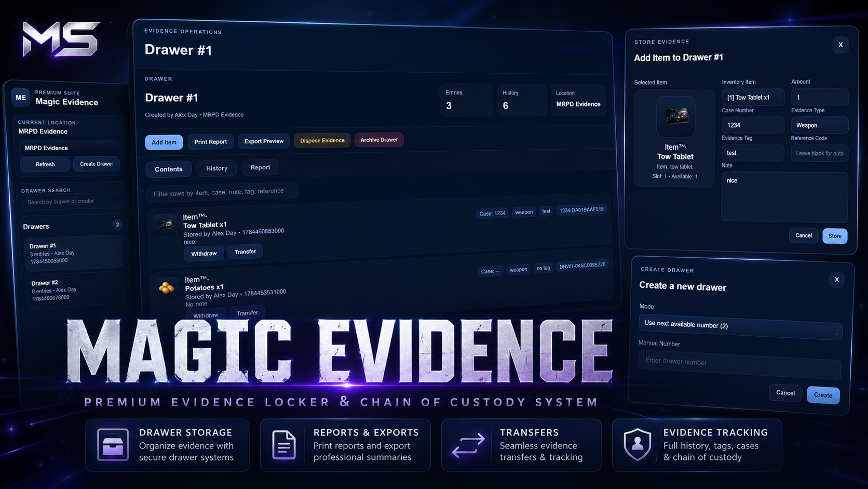Click the drawers count badge 2
Image resolution: width=868 pixels, height=489 pixels.
[x=117, y=224]
